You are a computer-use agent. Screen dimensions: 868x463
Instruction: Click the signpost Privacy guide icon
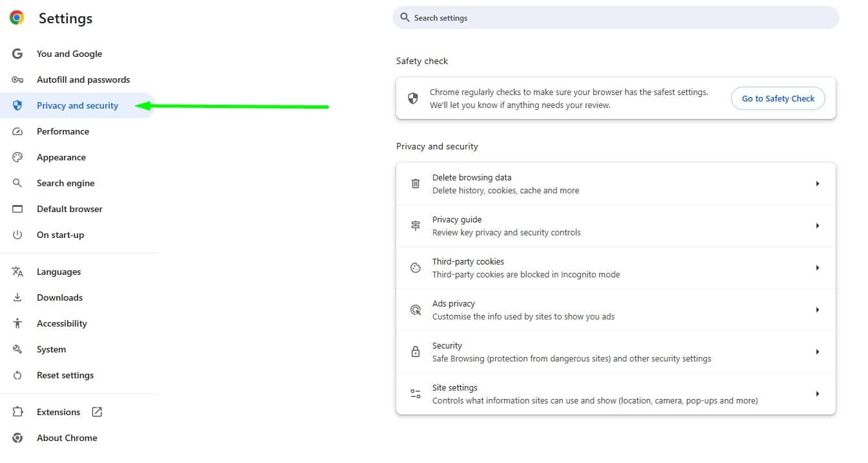(x=416, y=226)
